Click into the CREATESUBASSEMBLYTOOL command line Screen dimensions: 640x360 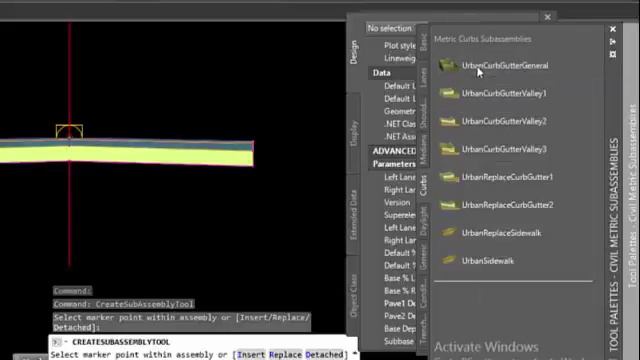(203, 348)
